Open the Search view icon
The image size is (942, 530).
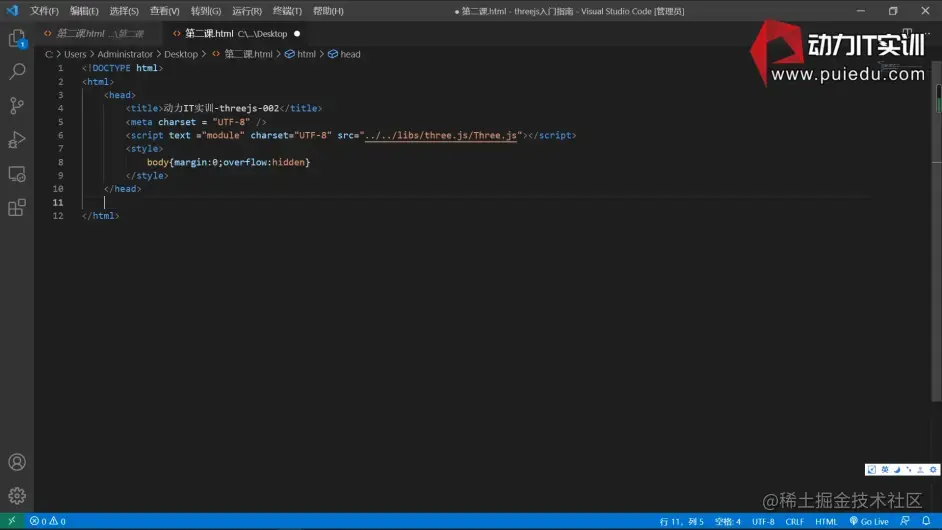[17, 72]
